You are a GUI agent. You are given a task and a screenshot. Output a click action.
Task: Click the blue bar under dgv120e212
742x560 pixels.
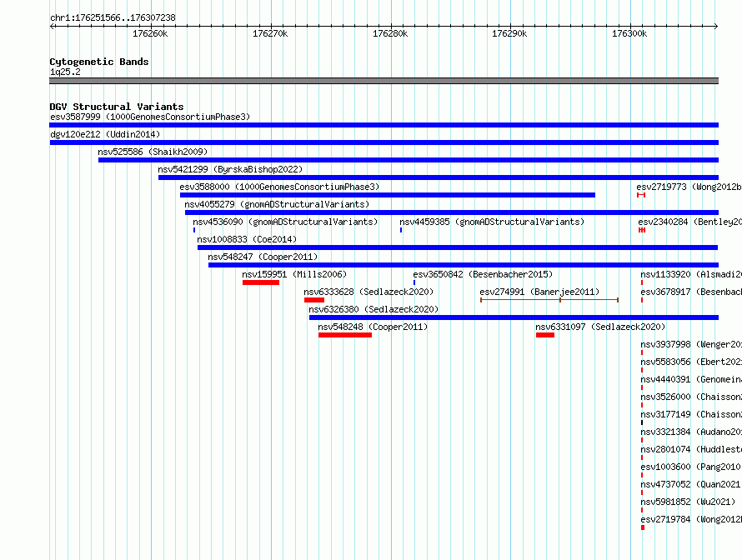384,142
